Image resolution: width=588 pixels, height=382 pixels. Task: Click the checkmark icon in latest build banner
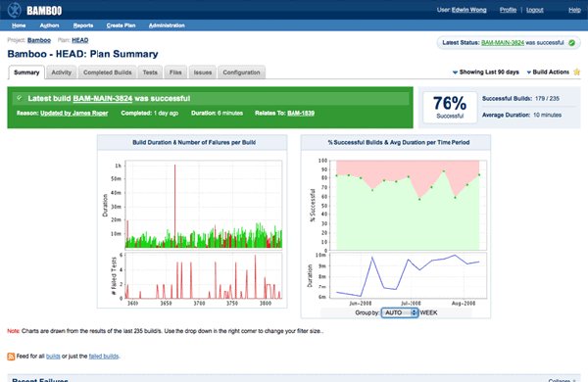[20, 98]
